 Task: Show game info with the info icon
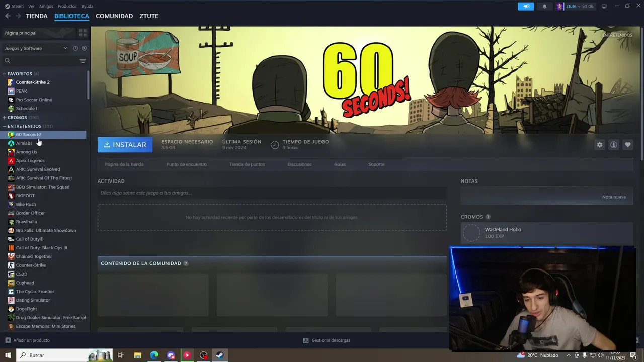[x=614, y=145]
